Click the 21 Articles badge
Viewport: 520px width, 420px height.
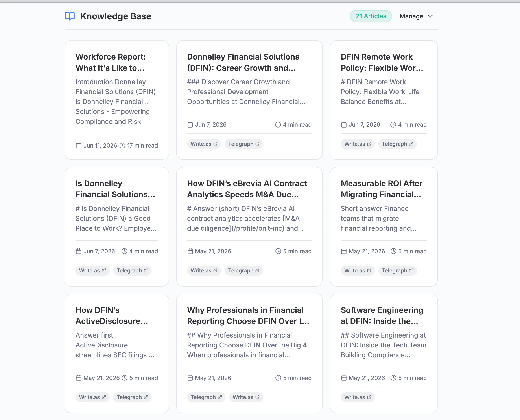tap(371, 16)
